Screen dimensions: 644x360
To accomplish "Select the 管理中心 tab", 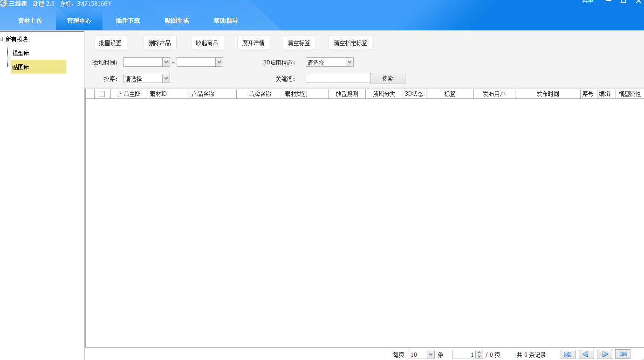I will point(79,21).
